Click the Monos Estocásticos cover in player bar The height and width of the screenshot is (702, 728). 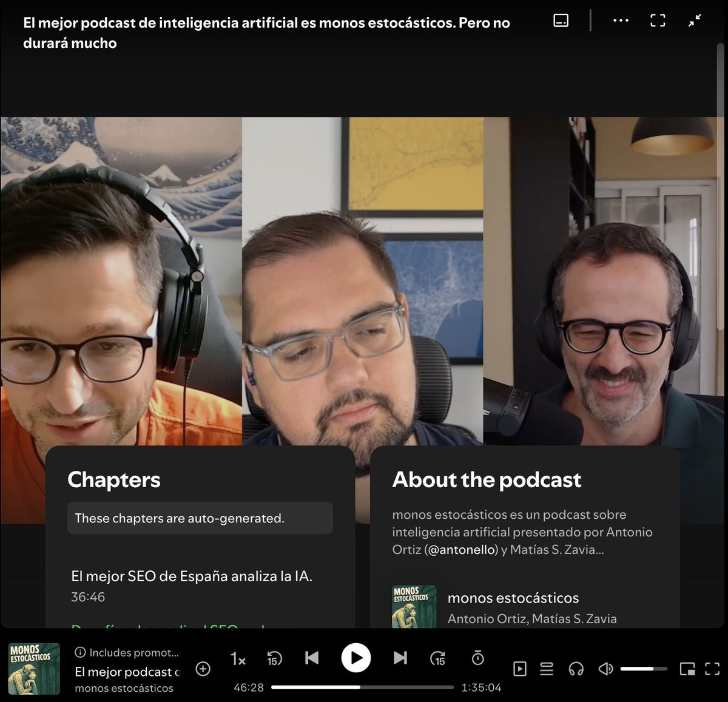(x=34, y=669)
